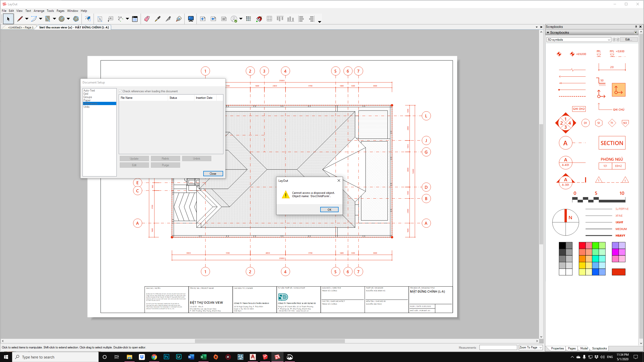Open the Zoom To Page dropdown
This screenshot has height=362, width=644.
coord(540,347)
